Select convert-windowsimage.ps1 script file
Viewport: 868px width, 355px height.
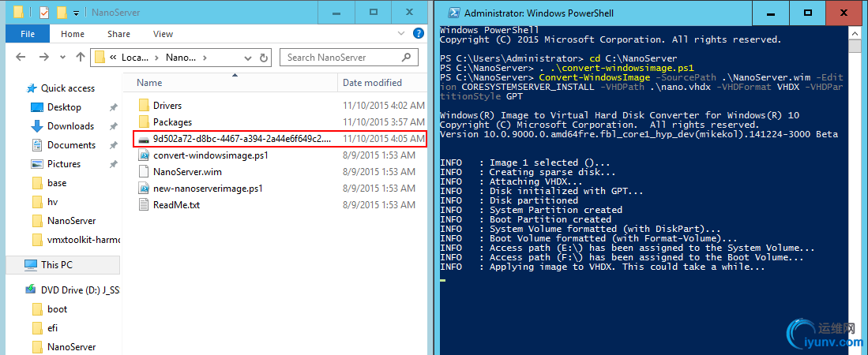210,155
